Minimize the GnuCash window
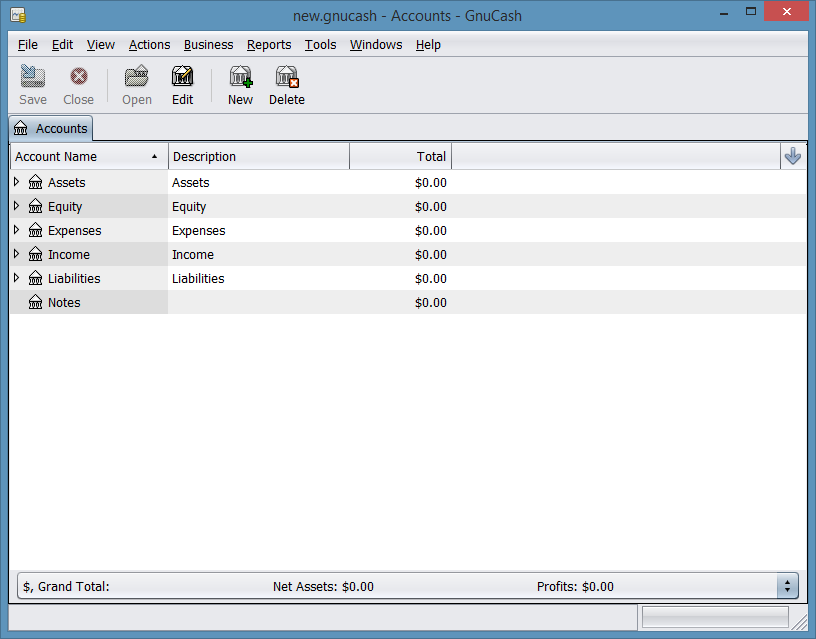 (723, 12)
